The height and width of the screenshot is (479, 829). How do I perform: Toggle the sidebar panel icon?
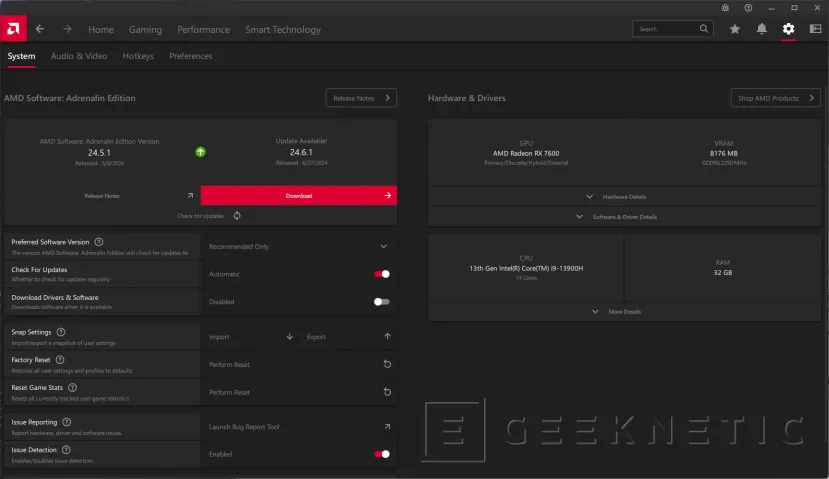tap(815, 29)
